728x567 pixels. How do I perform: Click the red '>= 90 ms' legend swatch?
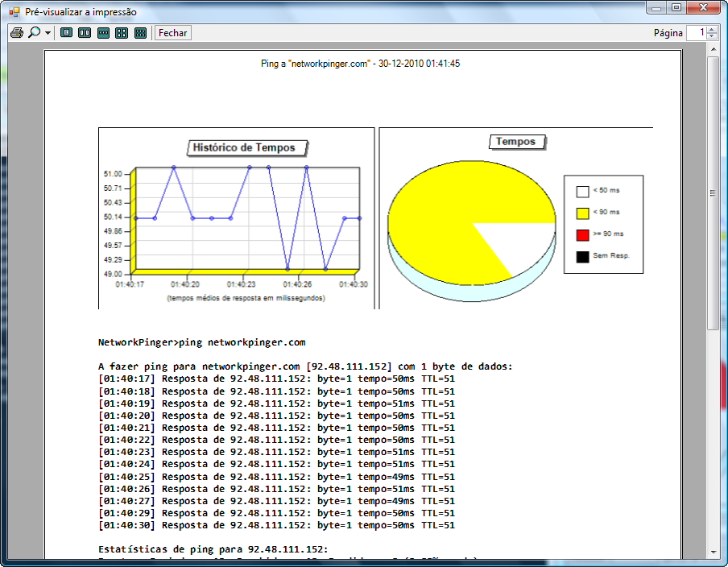point(583,235)
